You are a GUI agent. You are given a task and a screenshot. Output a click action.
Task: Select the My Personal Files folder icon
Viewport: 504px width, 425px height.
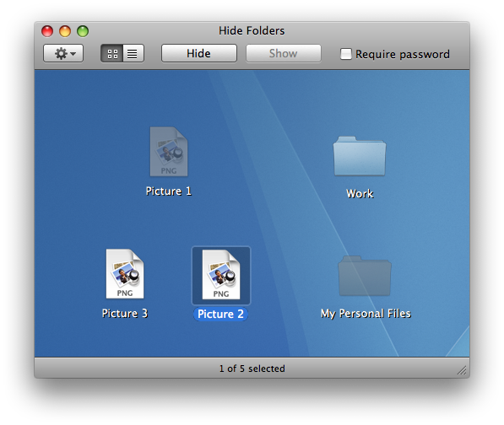365,276
